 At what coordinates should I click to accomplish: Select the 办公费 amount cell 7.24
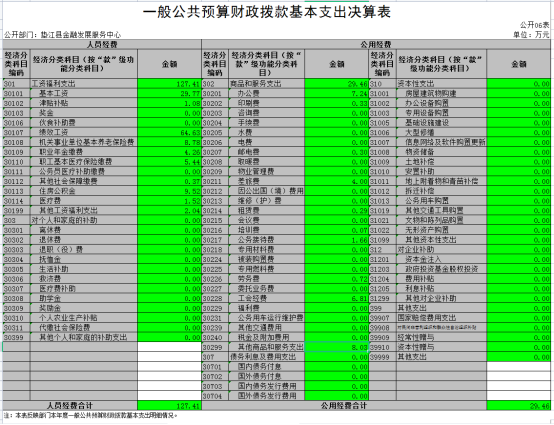tap(336, 94)
